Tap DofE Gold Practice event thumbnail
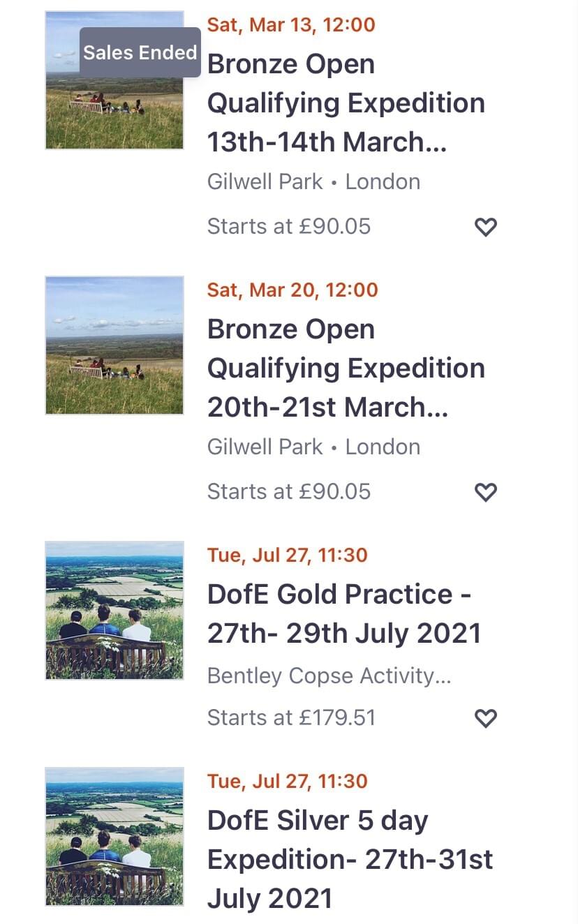This screenshot has height=924, width=578. tap(114, 611)
